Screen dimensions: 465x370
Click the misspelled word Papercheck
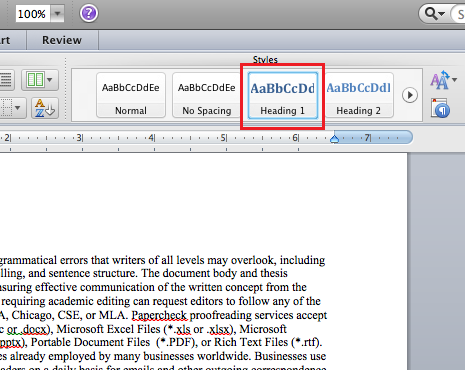pyautogui.click(x=159, y=315)
